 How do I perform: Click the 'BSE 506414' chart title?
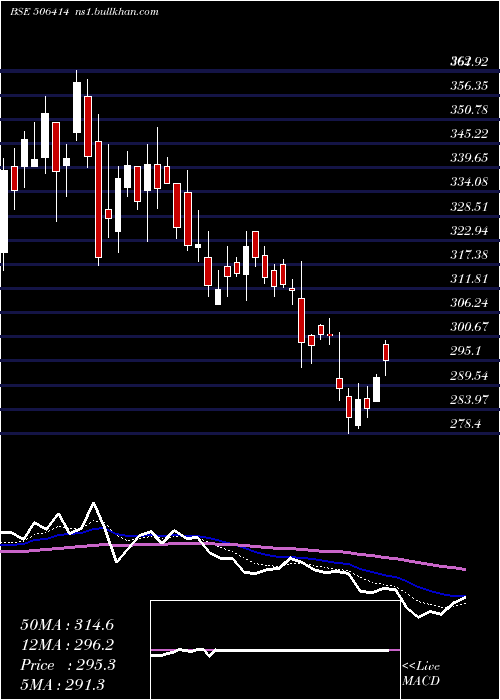(40, 12)
